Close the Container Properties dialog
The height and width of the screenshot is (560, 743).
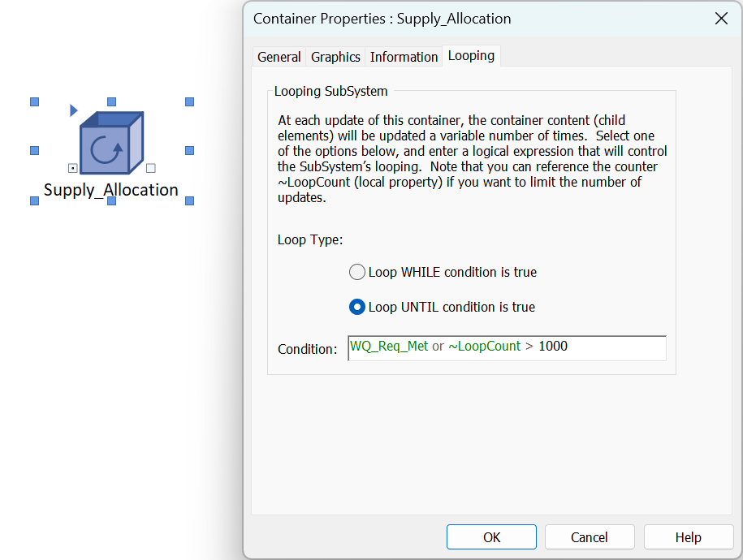[721, 19]
